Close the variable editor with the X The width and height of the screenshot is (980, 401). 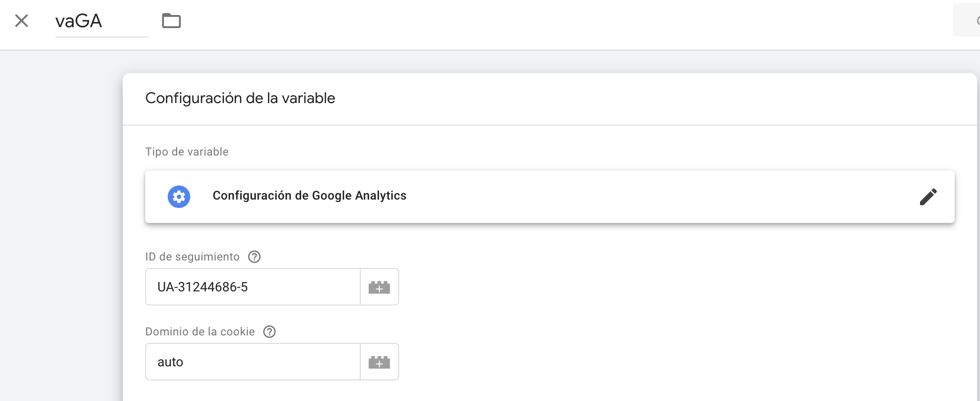pyautogui.click(x=22, y=21)
